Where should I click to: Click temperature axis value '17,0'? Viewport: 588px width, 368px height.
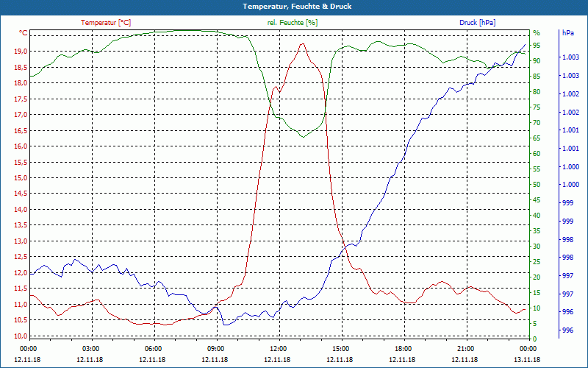pyautogui.click(x=21, y=115)
